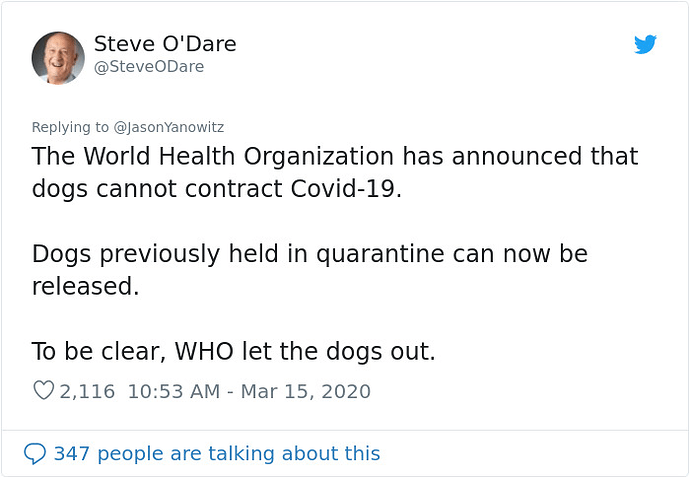Click the capitalized "WHO" word
Viewport: 690px width, 478px height.
pos(204,352)
